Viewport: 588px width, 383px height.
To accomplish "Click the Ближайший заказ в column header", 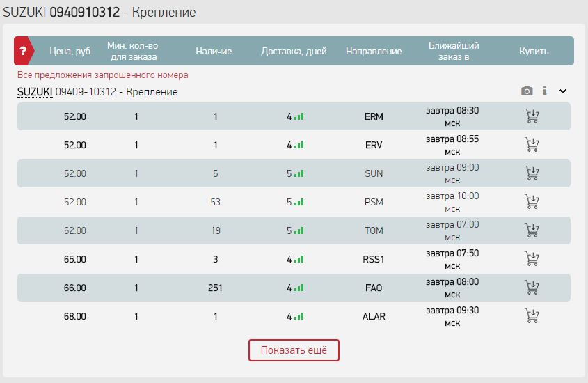I will pyautogui.click(x=454, y=51).
